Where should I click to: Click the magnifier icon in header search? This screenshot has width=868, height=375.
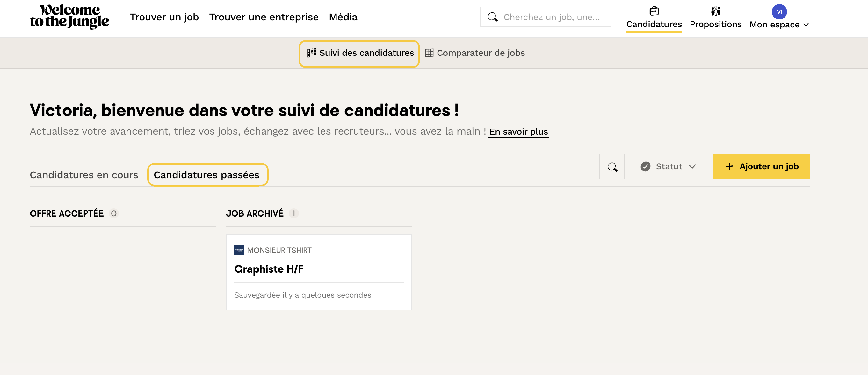(x=493, y=17)
